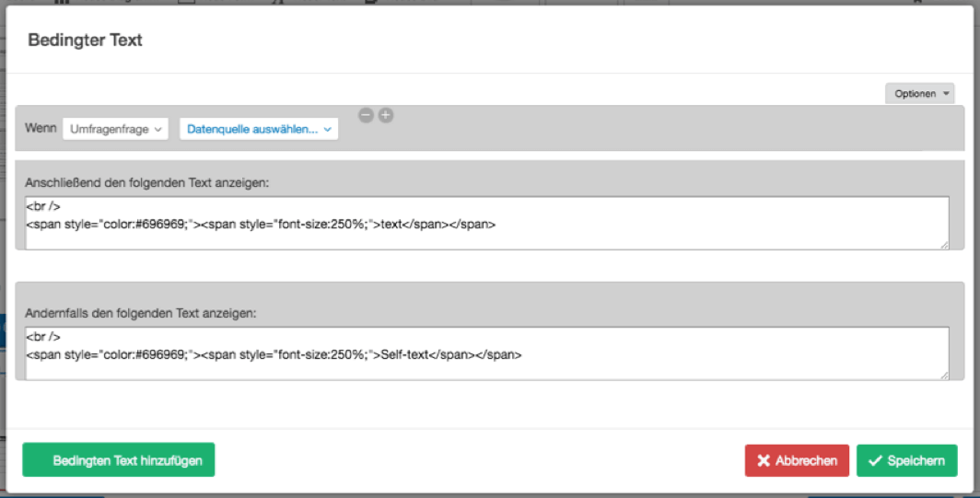The width and height of the screenshot is (980, 498).
Task: Click the first '<br />' line in the upper text area
Action: click(43, 206)
